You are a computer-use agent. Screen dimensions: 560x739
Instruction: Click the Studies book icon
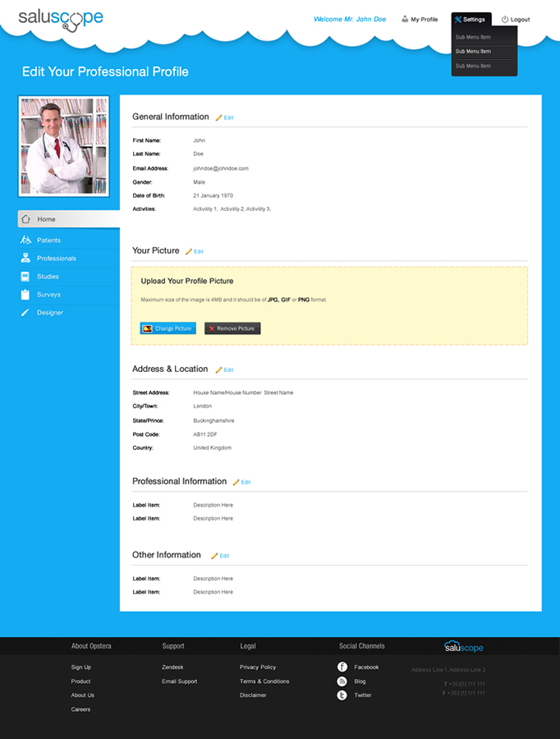25,276
